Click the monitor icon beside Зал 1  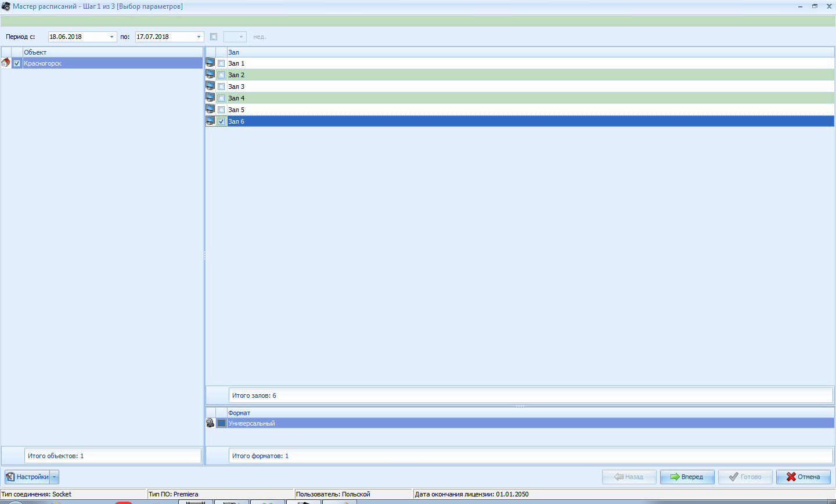[x=210, y=63]
